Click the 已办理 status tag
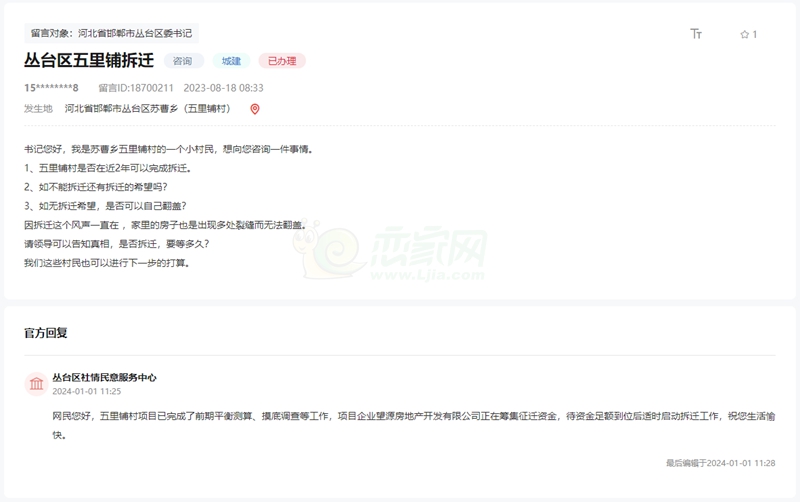The width and height of the screenshot is (800, 502). click(282, 61)
